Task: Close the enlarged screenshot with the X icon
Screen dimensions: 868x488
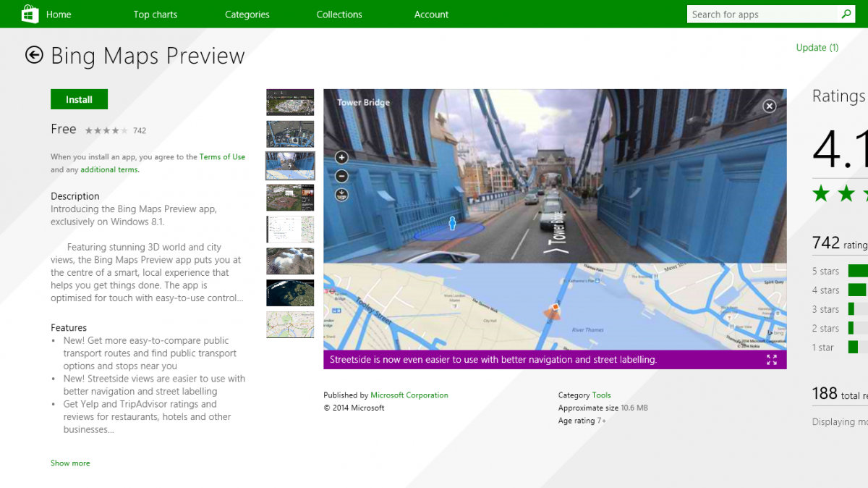Action: click(770, 106)
